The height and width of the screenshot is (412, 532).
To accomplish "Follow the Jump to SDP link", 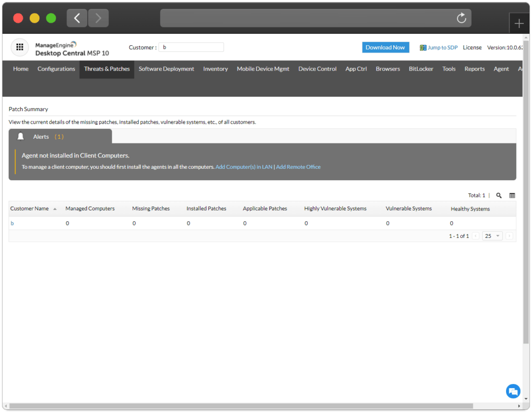I will tap(443, 47).
